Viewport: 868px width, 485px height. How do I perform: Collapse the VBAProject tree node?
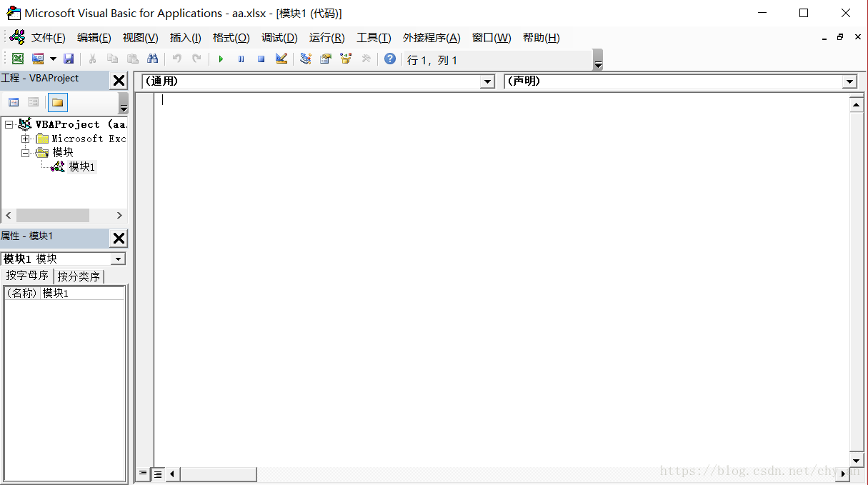[x=9, y=124]
